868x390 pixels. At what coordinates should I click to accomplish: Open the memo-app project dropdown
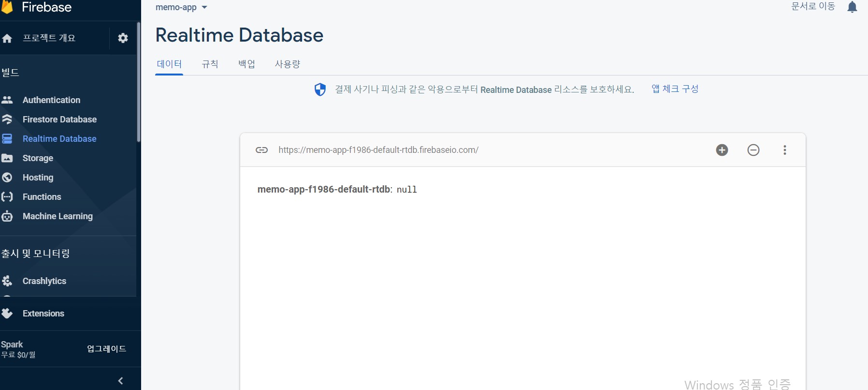click(x=181, y=7)
